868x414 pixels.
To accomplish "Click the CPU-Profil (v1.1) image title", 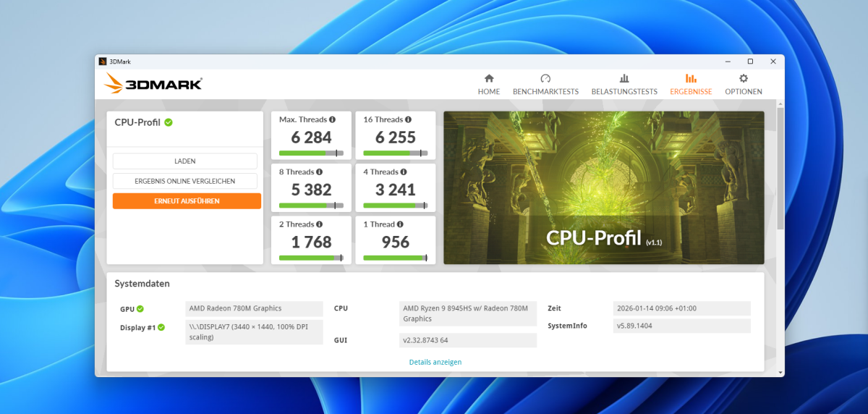I will [x=603, y=239].
